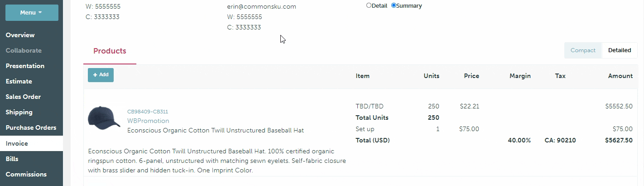Go to Overview in sidebar
This screenshot has height=186, width=644.
pyautogui.click(x=20, y=35)
